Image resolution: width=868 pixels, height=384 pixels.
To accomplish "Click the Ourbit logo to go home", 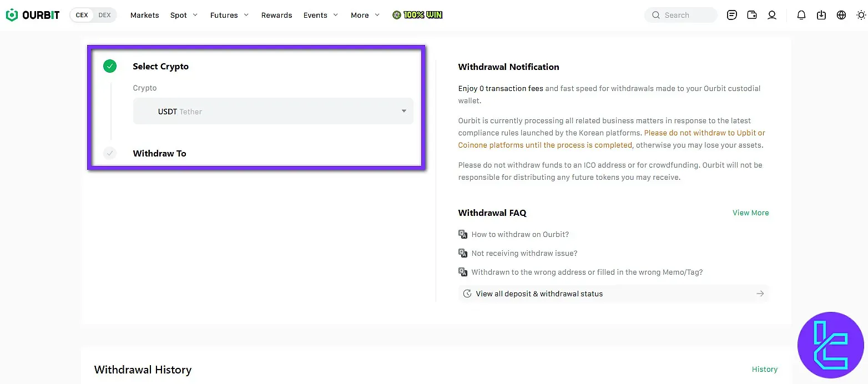I will point(32,15).
